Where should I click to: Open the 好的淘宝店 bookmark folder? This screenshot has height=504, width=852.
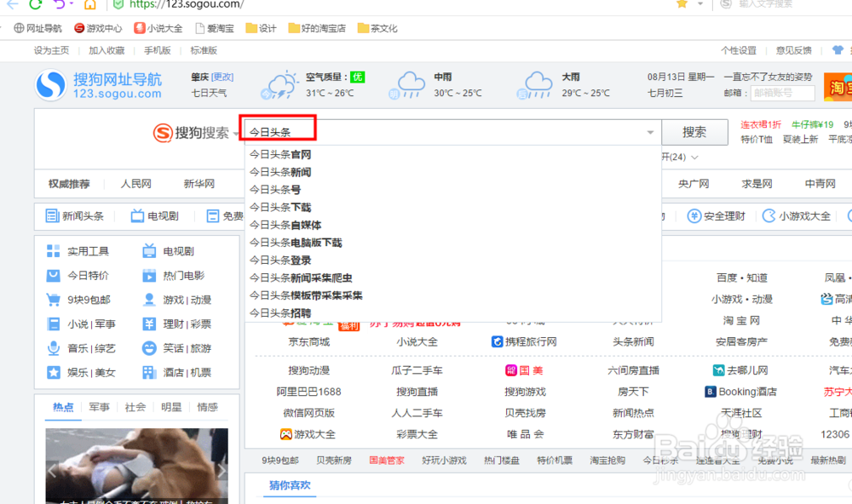coord(317,28)
